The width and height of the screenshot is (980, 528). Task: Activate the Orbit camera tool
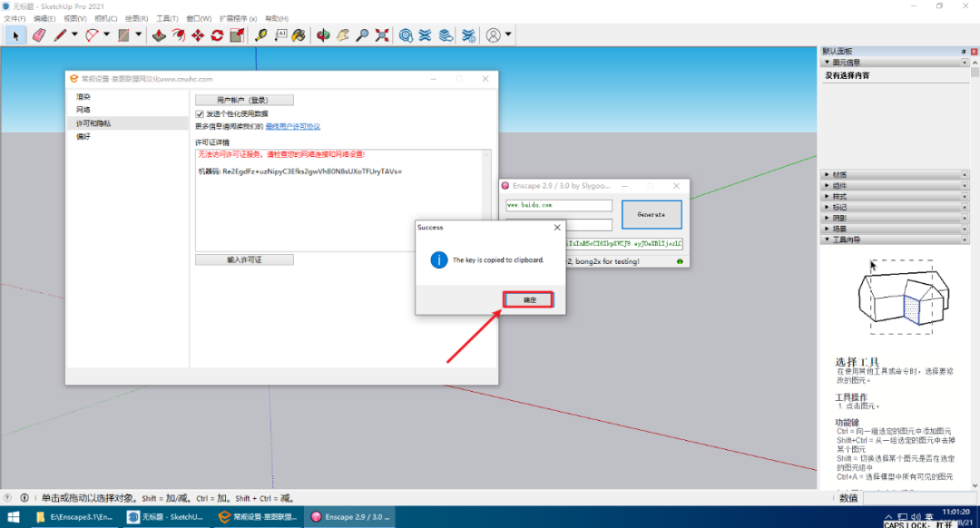coord(323,35)
